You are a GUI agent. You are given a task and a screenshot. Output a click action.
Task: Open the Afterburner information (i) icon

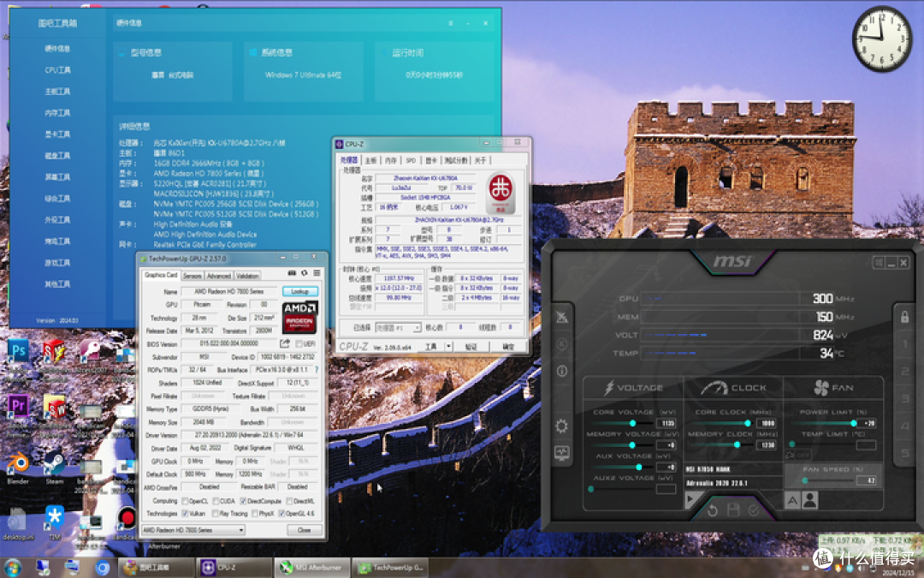(561, 371)
